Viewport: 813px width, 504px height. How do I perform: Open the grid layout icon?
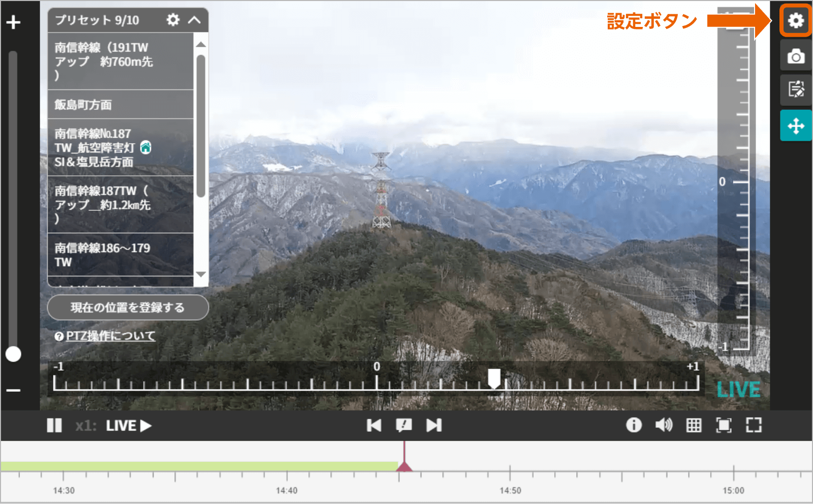click(694, 425)
